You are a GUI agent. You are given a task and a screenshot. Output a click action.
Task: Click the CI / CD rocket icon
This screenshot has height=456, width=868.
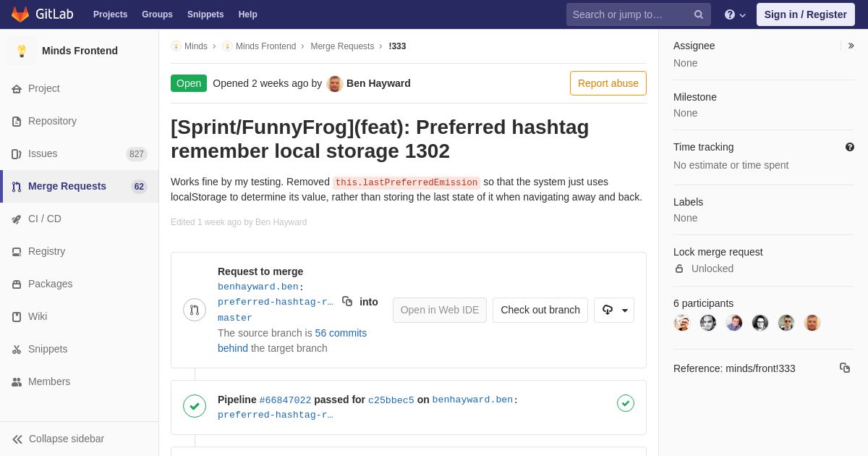tap(17, 219)
